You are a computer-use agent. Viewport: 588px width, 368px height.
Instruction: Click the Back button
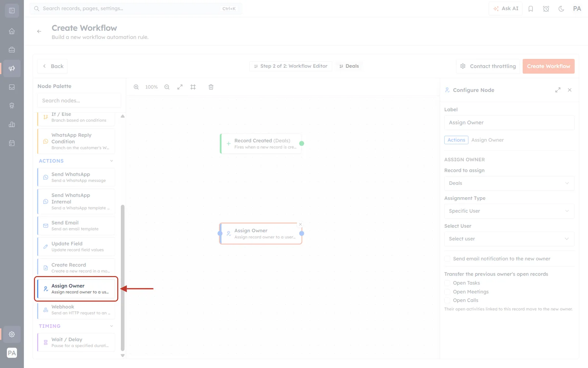(x=52, y=66)
